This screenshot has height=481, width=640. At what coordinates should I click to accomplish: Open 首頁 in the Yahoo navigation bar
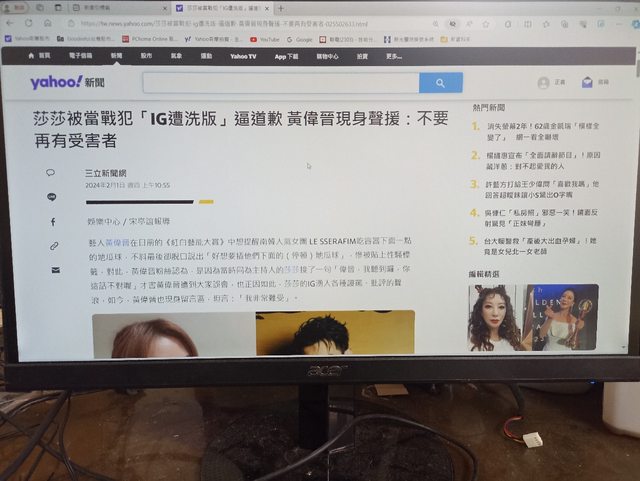[39, 56]
